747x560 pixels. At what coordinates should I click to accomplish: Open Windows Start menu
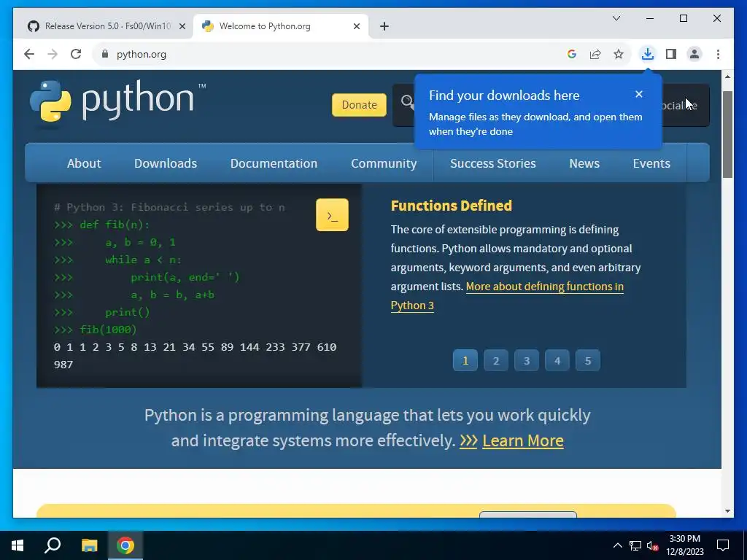coord(18,545)
